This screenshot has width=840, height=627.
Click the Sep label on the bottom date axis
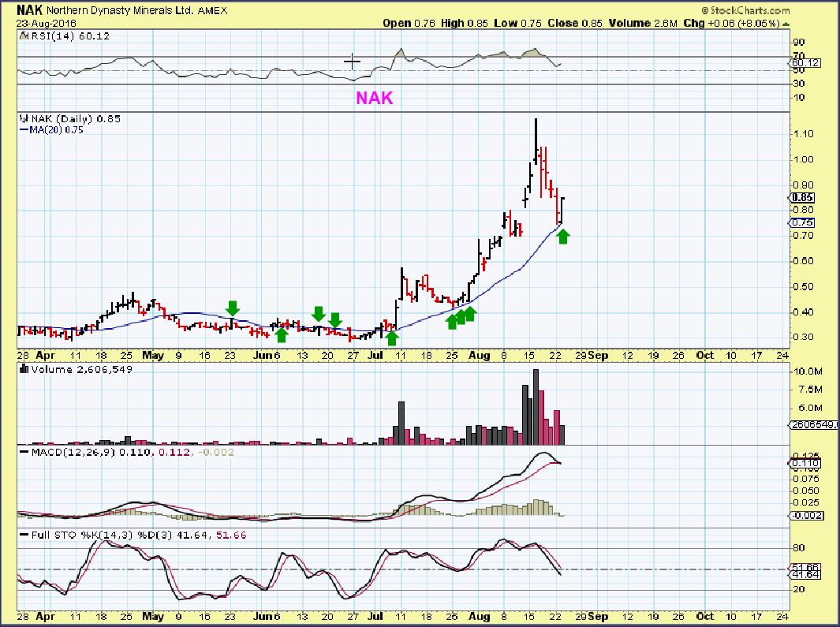pyautogui.click(x=597, y=617)
